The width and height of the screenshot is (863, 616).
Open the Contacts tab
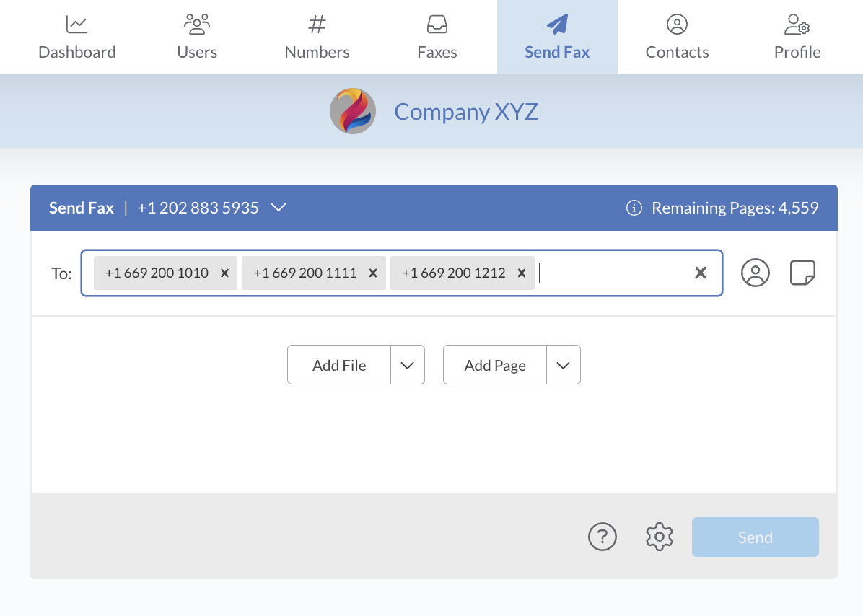(x=677, y=37)
